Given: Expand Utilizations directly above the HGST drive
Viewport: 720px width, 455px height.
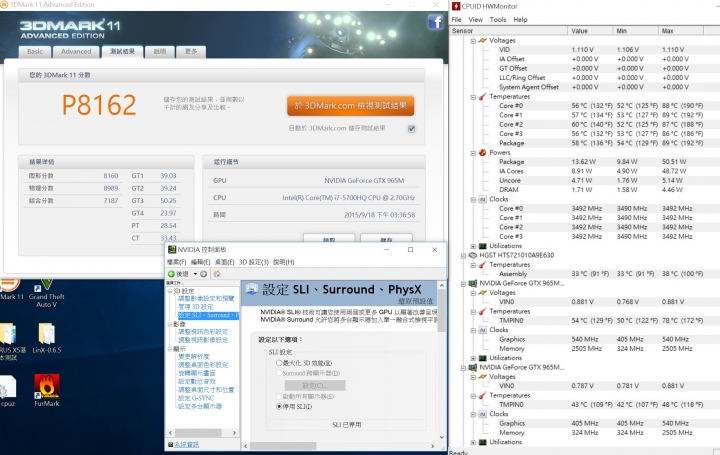Looking at the screenshot, I should (x=473, y=246).
